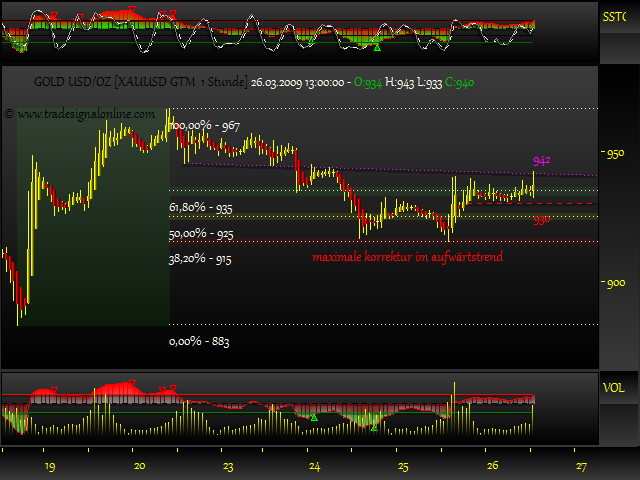Click date 24 on the time axis
The image size is (640, 480).
coord(314,466)
